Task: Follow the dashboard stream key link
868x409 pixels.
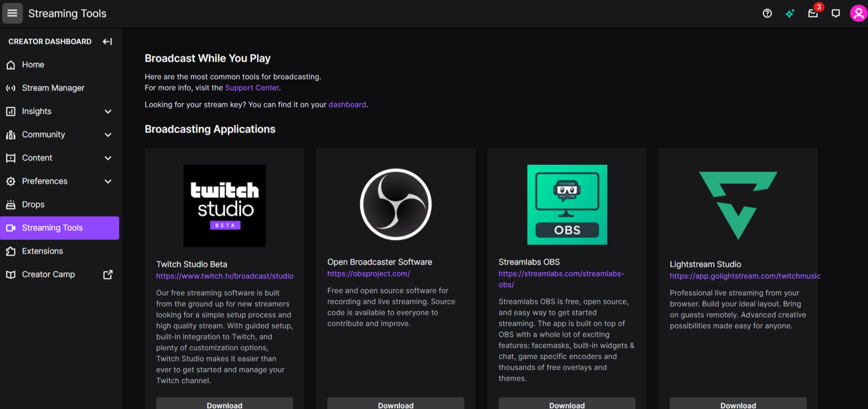Action: 347,105
